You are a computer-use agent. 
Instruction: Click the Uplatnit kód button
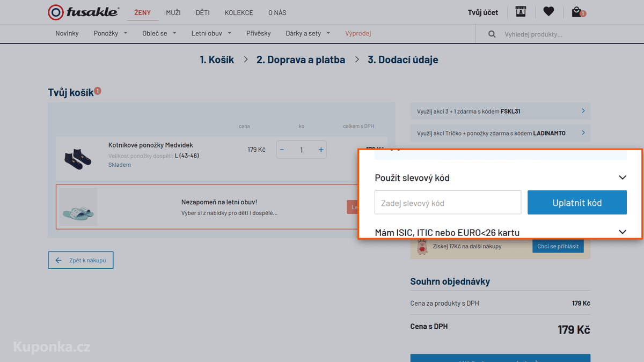(x=577, y=203)
